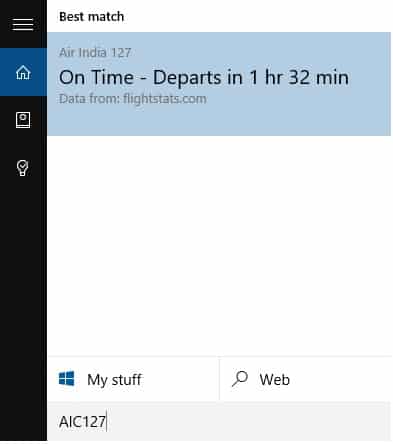Viewport: 393px width, 444px height.
Task: Open the Cortana Notebook icon
Action: 23,120
